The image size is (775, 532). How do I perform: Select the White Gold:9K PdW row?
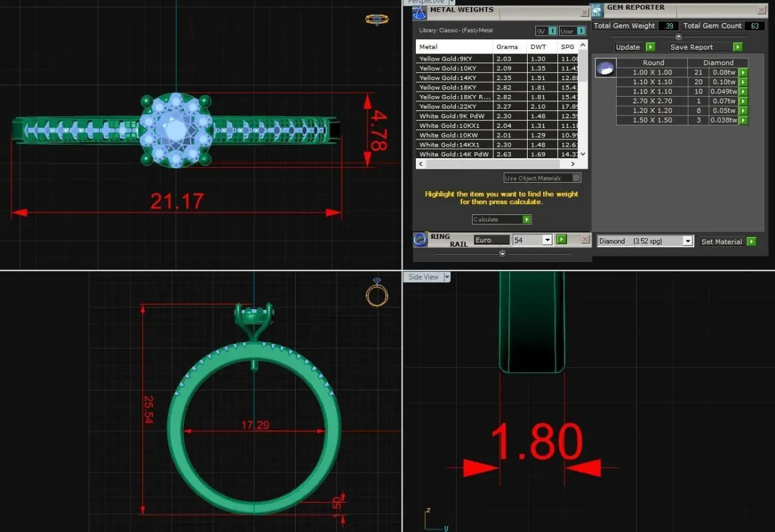click(497, 116)
